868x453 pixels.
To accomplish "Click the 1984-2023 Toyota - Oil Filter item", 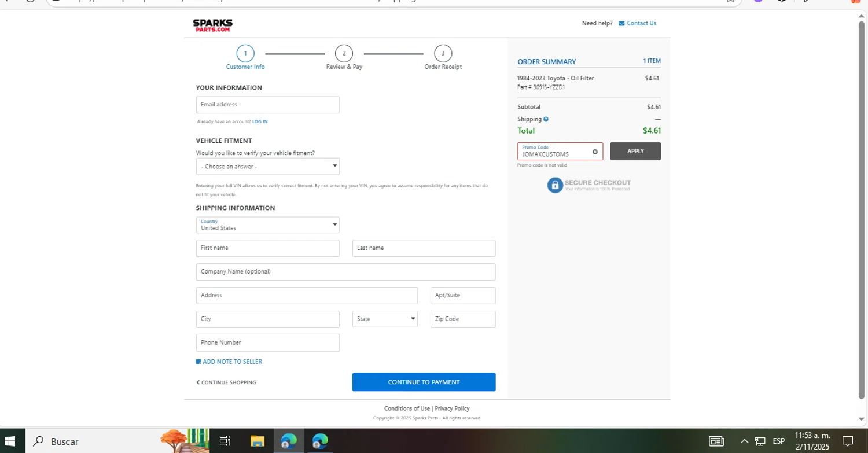I will (x=556, y=78).
